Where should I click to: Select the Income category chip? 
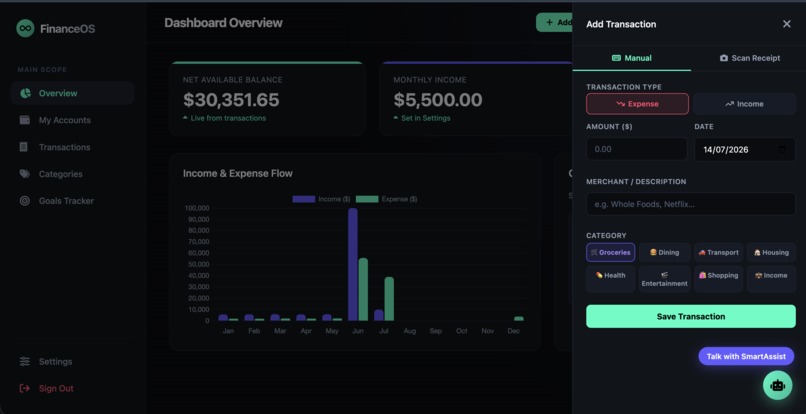771,279
